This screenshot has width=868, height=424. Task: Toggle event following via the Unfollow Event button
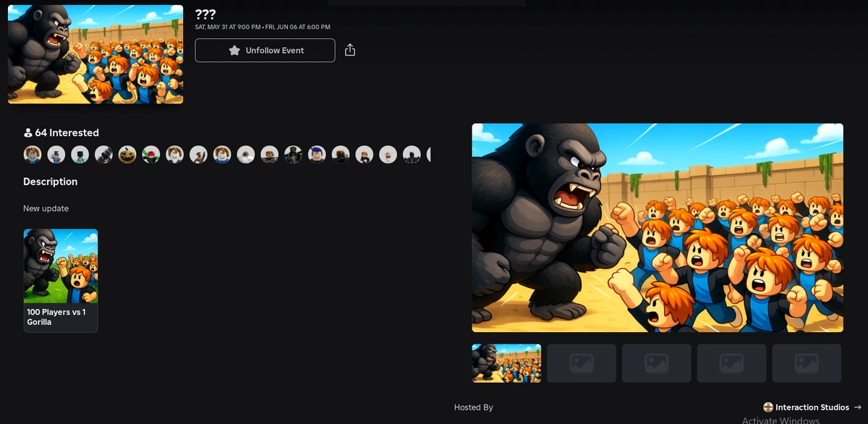tap(265, 50)
